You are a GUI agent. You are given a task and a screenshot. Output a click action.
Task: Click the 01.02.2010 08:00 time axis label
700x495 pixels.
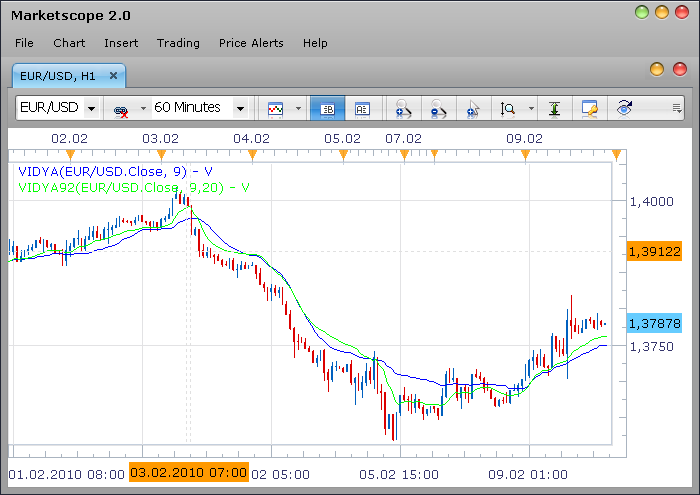point(67,474)
